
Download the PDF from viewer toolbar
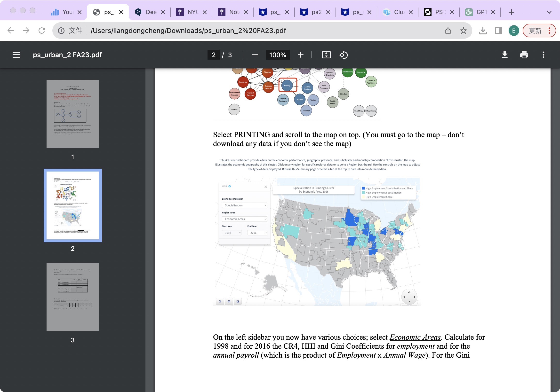click(505, 55)
